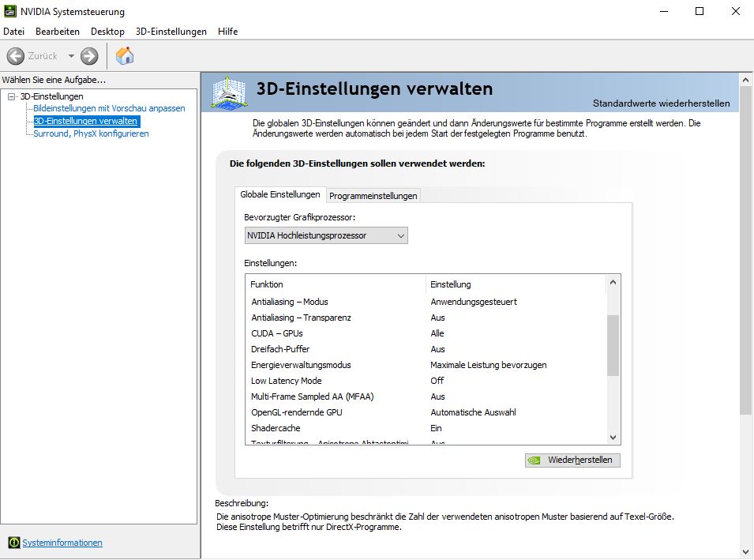The image size is (754, 560).
Task: Click main panel scroll down arrow
Action: (746, 552)
